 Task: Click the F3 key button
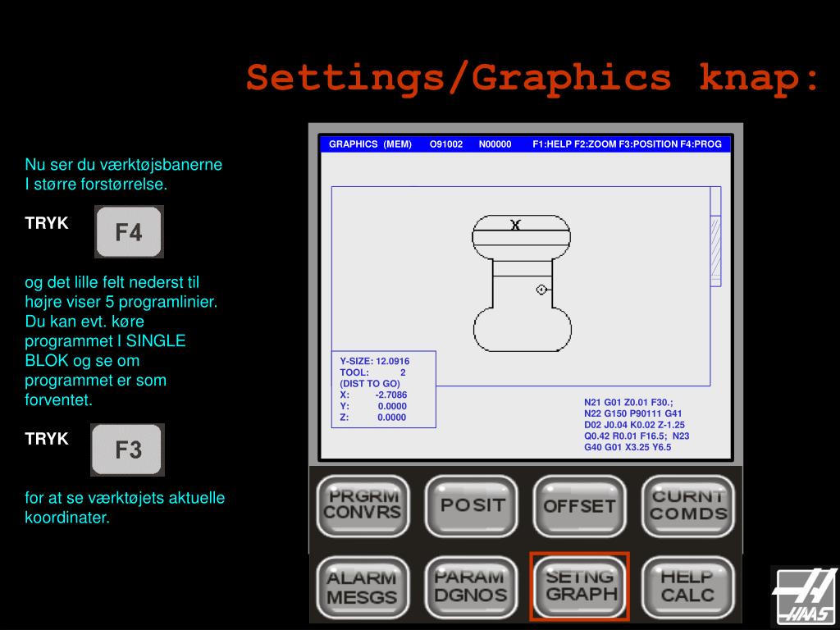pos(127,450)
